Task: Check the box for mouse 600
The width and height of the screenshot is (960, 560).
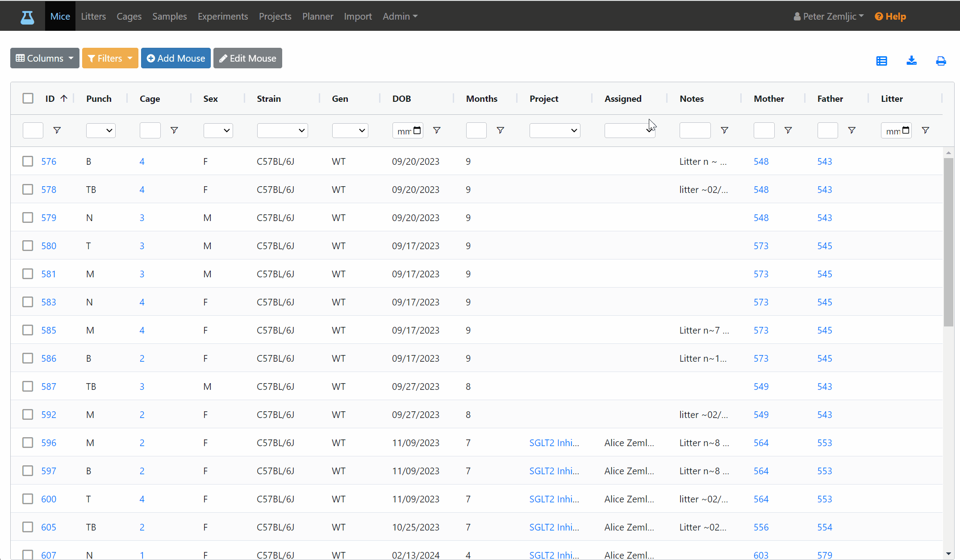Action: pos(28,499)
